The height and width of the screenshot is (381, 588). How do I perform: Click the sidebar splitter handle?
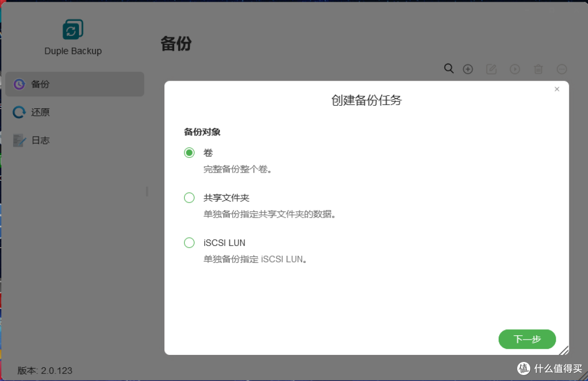[147, 192]
